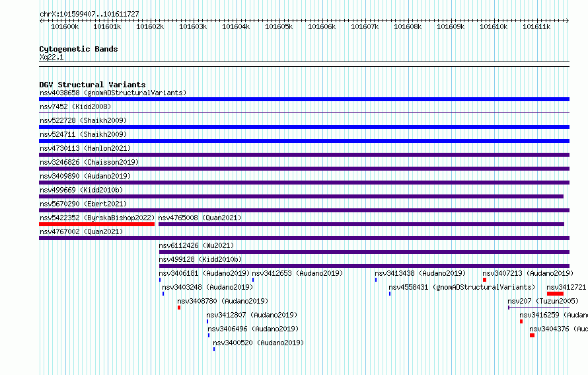Viewport: 588px width, 375px height.
Task: Open nsv3400520 (Audano2019) label
Action: 258,343
